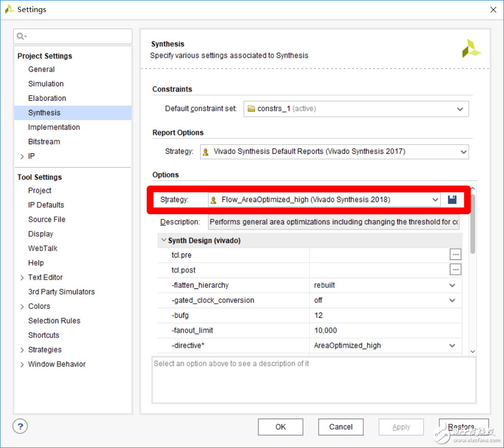Open the Shortcuts tool settings
Screen dimensions: 504x448
pos(43,335)
